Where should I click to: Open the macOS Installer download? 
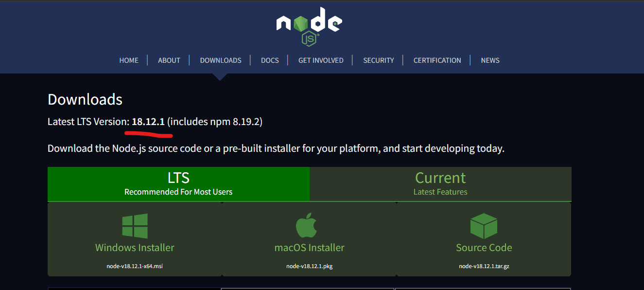(x=309, y=247)
